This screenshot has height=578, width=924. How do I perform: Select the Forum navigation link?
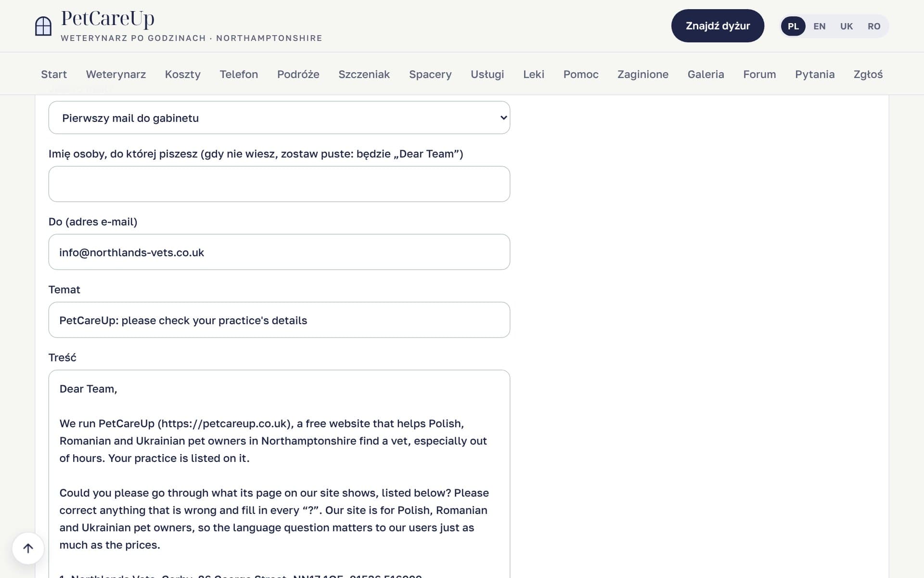(x=759, y=74)
